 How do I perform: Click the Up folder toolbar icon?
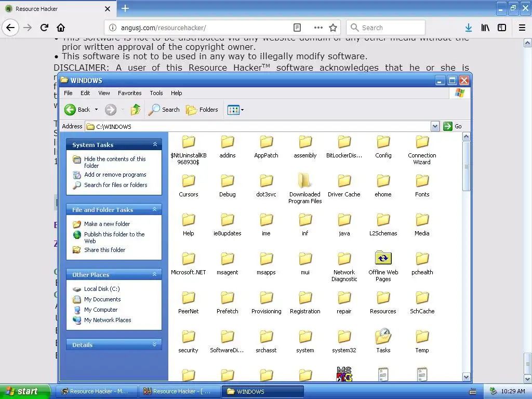pos(136,110)
